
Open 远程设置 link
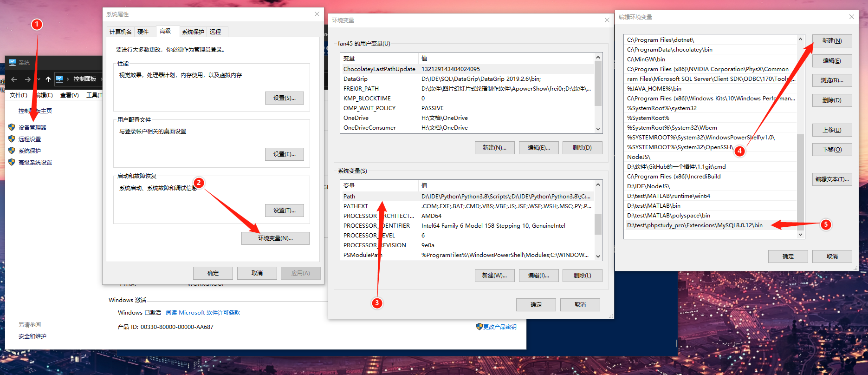click(30, 139)
